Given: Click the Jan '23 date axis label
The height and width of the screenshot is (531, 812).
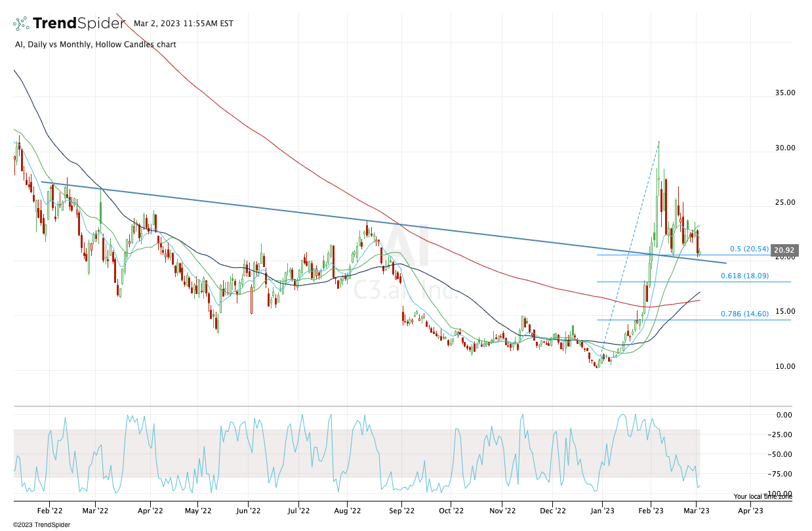Looking at the screenshot, I should (x=602, y=509).
